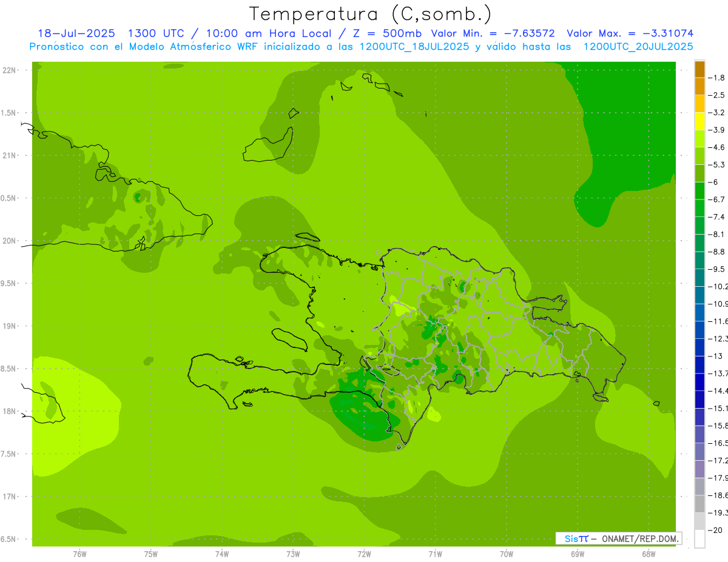Select the blue swatch between -12.3 and -13
728x562 pixels.
(699, 347)
